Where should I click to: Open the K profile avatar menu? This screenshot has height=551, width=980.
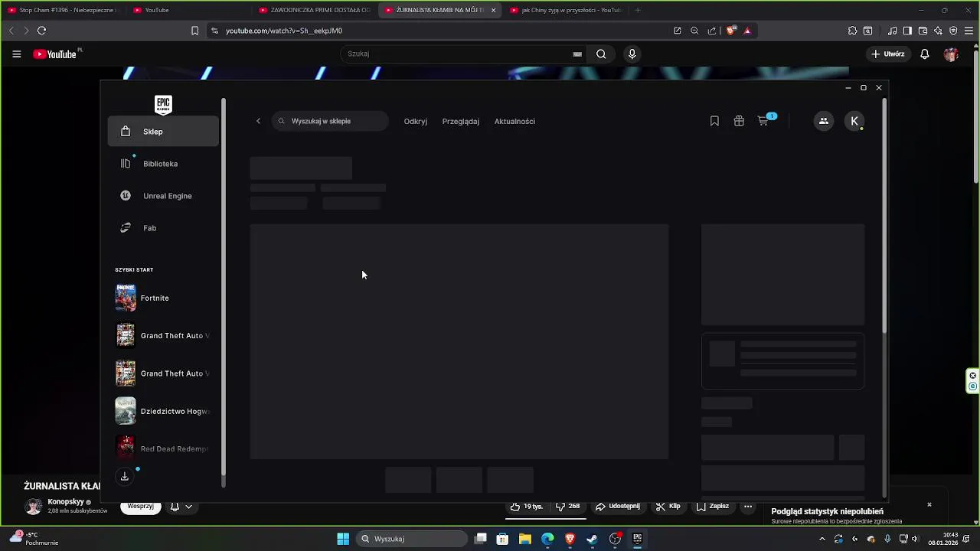(x=854, y=121)
